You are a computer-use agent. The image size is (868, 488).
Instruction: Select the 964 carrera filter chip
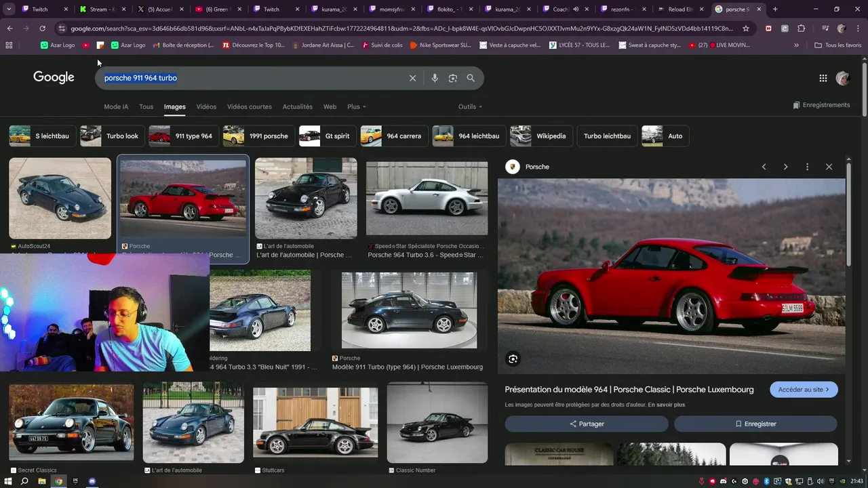393,136
